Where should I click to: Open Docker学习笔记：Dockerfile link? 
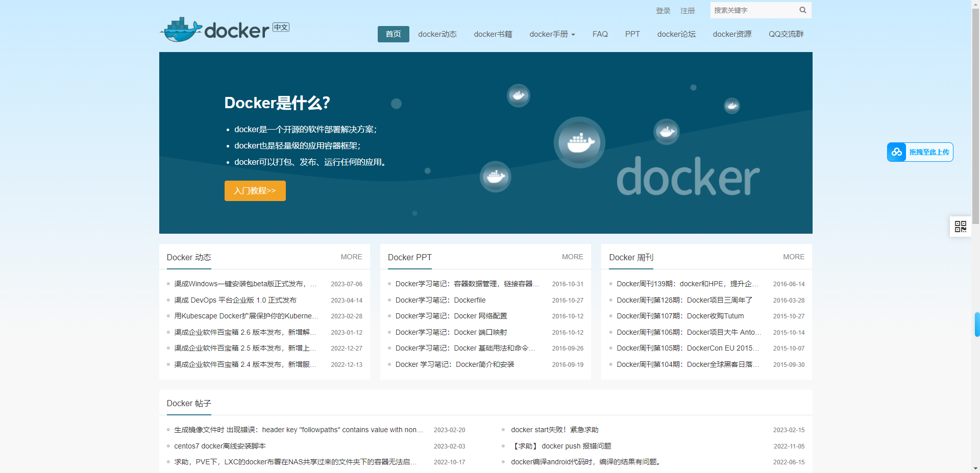click(x=440, y=300)
